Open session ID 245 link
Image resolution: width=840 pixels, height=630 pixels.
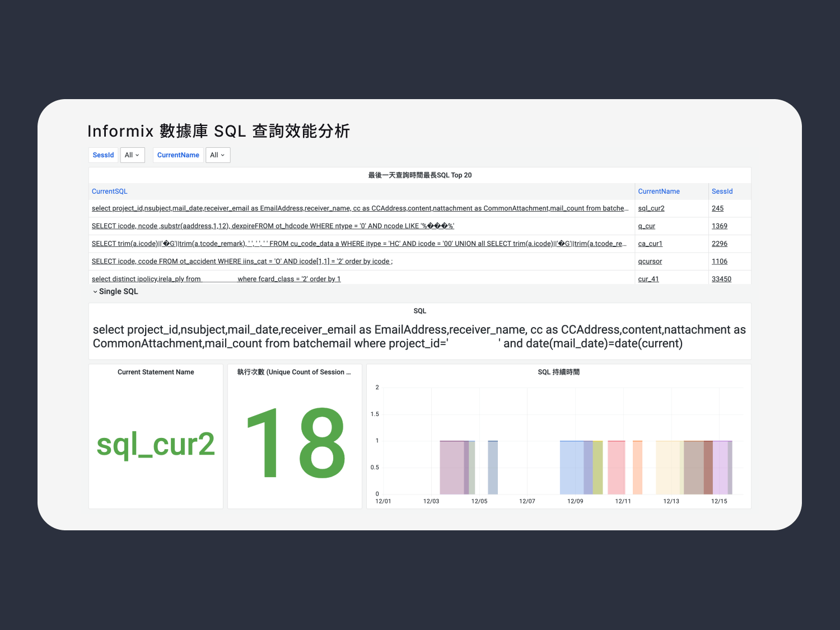pyautogui.click(x=717, y=208)
